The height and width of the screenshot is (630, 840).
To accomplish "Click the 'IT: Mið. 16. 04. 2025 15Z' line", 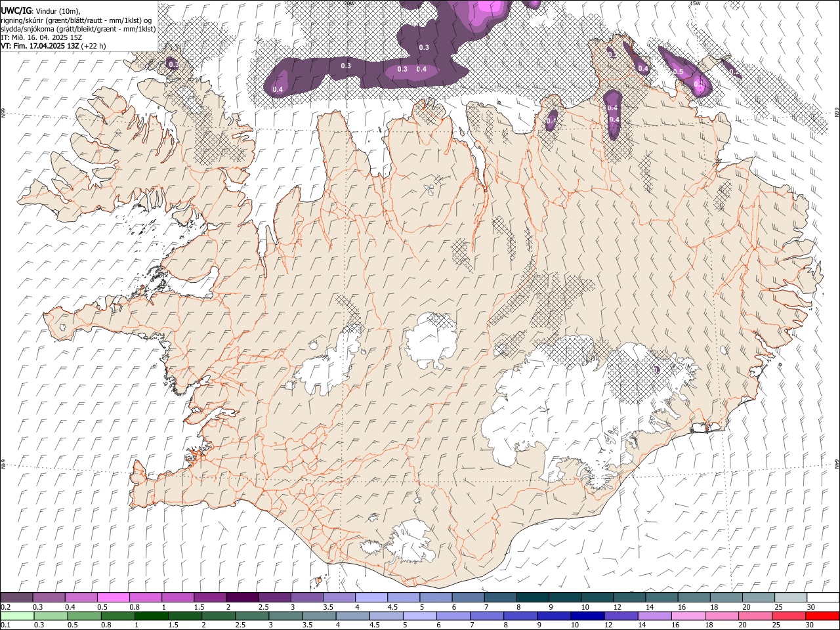I will [41, 37].
